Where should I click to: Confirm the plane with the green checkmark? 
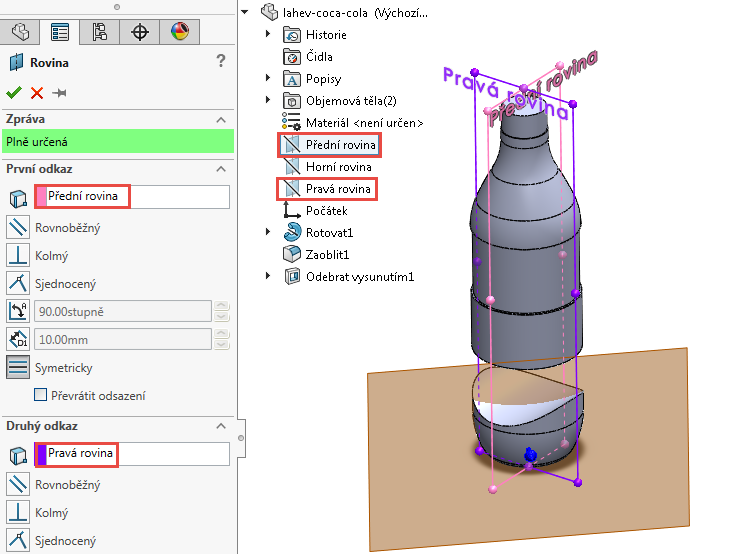[14, 92]
